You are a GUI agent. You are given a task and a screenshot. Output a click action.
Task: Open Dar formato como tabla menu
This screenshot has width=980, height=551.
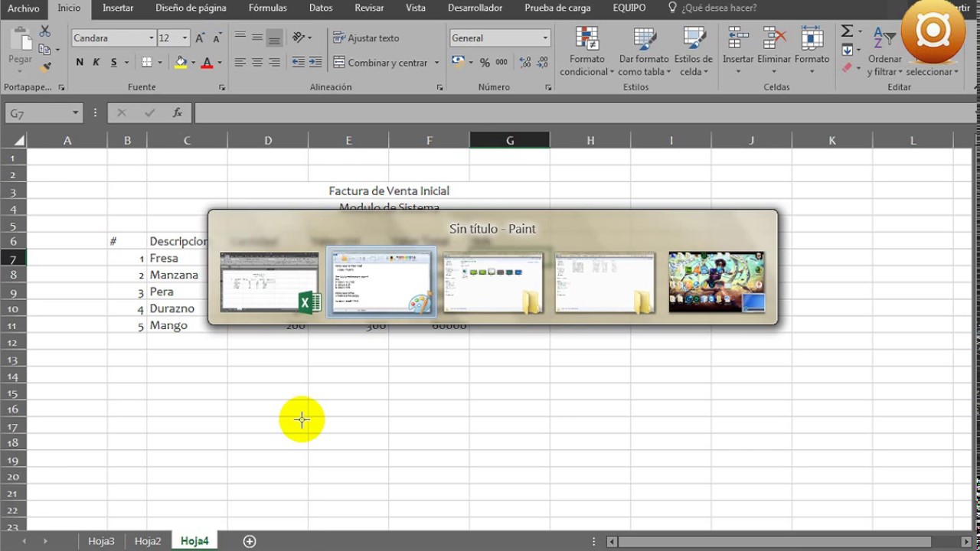tap(644, 51)
